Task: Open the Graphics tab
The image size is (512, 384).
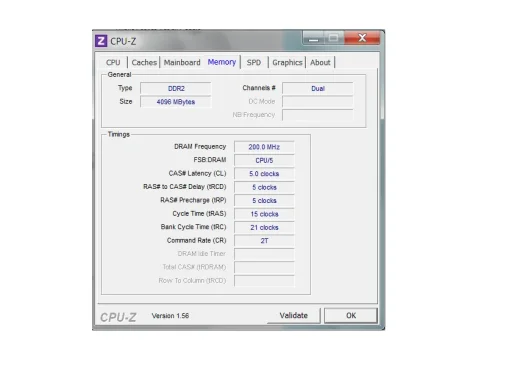Action: (287, 62)
